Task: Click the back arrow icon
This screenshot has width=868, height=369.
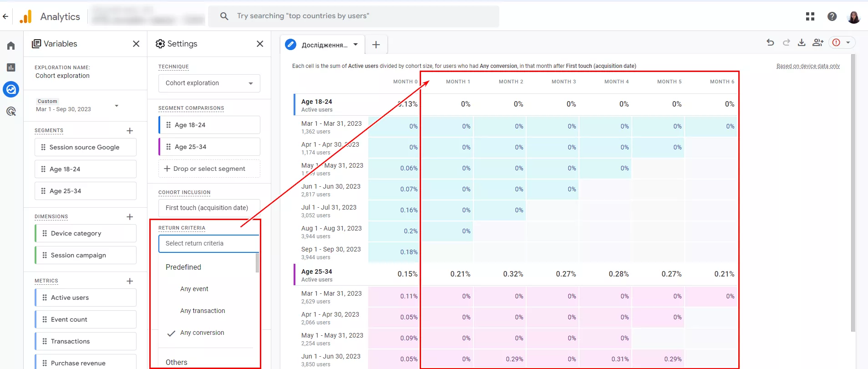Action: tap(5, 16)
